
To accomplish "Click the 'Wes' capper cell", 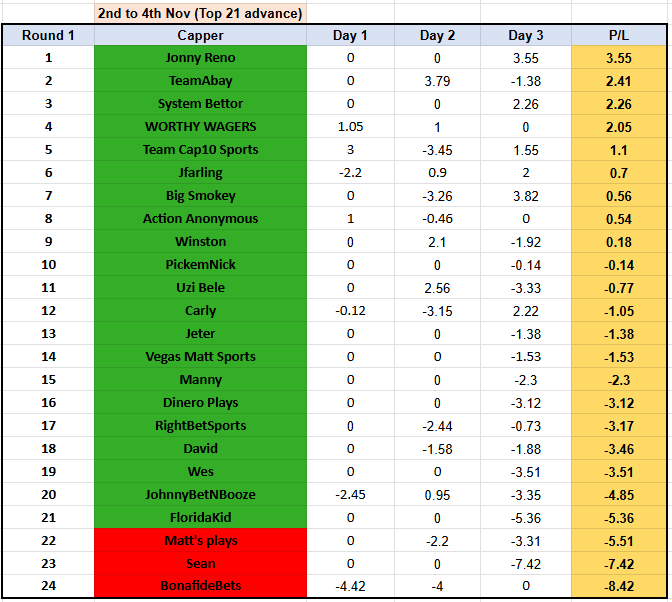I will [200, 471].
